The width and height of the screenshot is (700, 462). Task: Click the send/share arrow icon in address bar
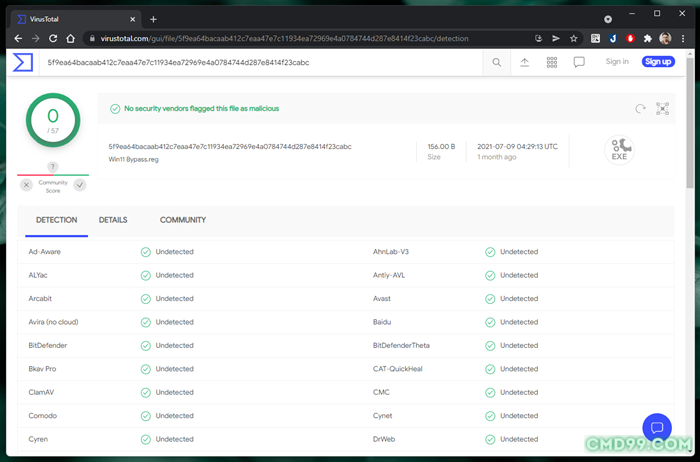tap(556, 38)
